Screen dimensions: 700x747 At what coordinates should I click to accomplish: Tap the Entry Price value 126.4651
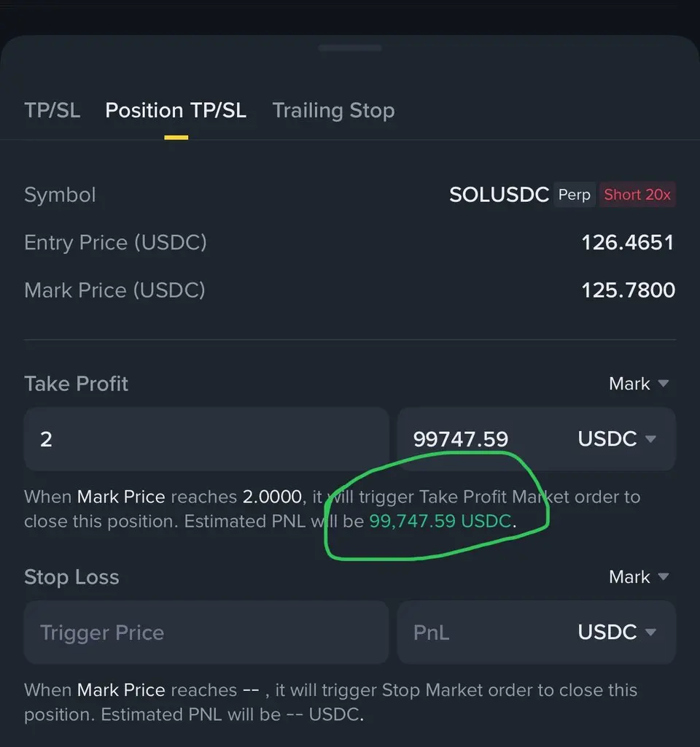628,242
